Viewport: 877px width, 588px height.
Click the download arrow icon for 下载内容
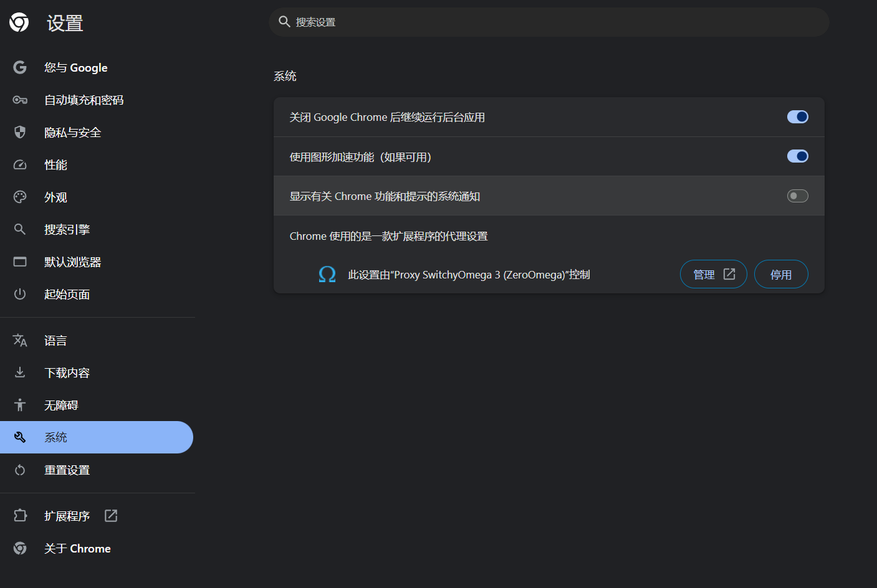click(x=20, y=372)
